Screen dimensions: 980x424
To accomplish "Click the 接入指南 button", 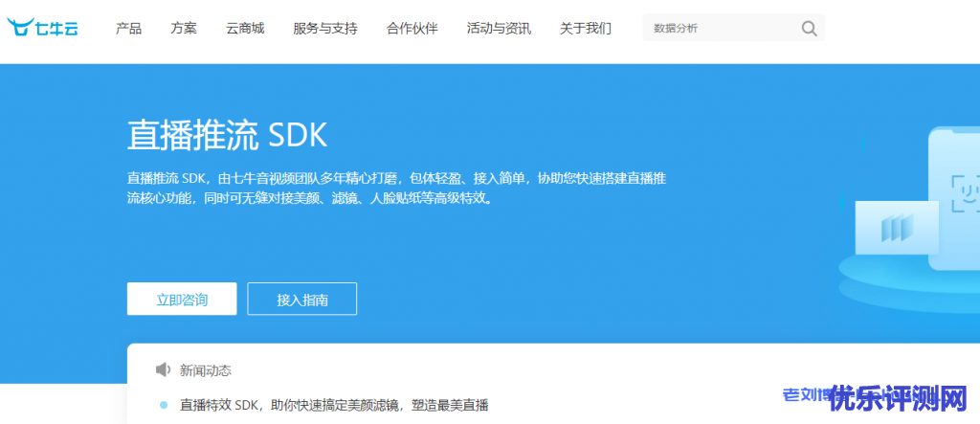I will [301, 299].
